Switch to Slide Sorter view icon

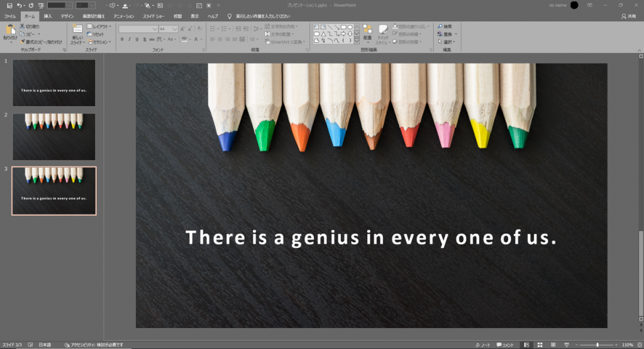click(540, 345)
